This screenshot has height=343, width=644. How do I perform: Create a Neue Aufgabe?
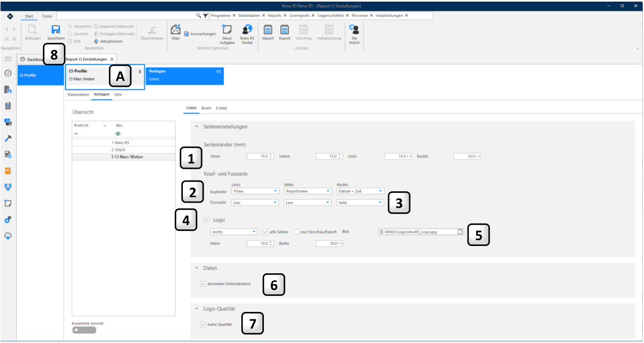click(x=227, y=34)
